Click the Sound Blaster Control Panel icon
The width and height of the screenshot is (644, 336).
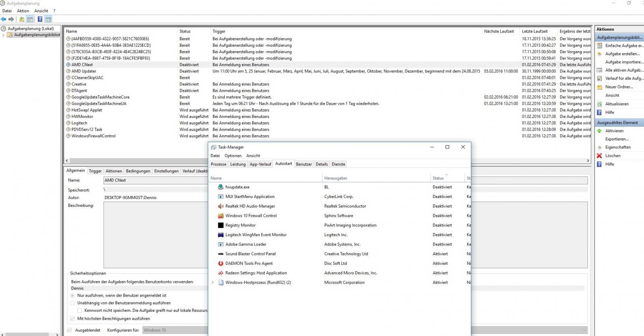221,254
